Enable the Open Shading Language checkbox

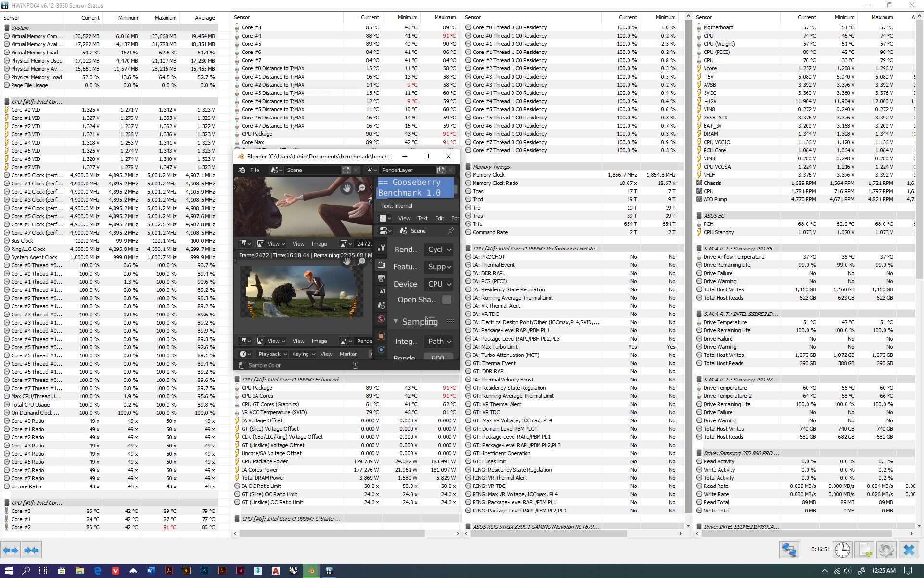447,300
